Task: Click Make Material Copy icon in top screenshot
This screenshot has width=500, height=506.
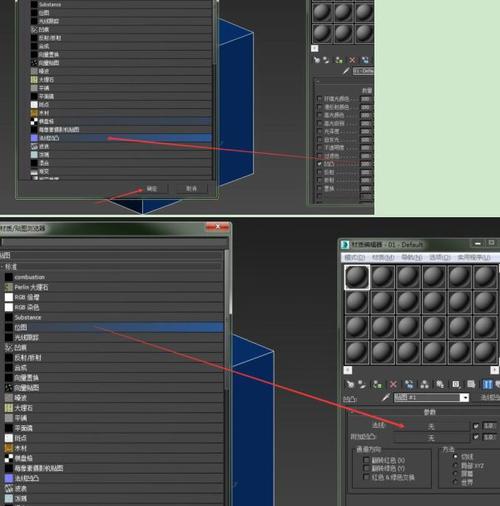Action: [365, 60]
